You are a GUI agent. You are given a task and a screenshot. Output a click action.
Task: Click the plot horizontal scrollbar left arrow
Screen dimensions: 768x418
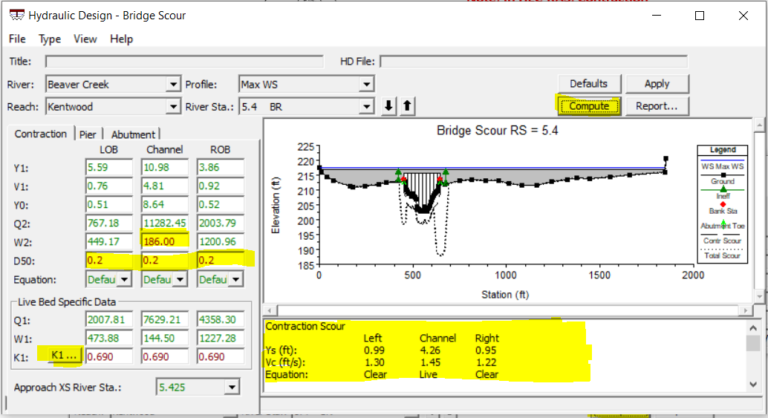click(x=270, y=310)
